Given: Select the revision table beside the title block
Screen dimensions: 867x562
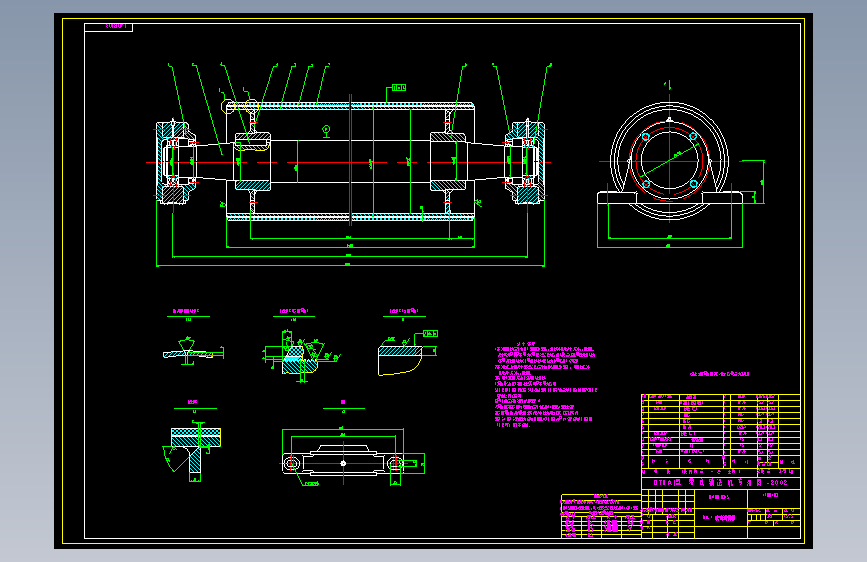Looking at the screenshot, I should 601,516.
